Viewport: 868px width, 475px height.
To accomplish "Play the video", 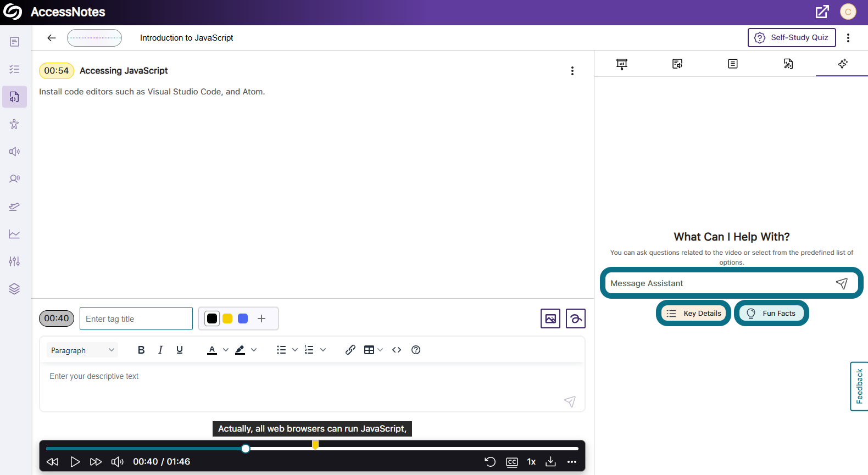I will (75, 462).
